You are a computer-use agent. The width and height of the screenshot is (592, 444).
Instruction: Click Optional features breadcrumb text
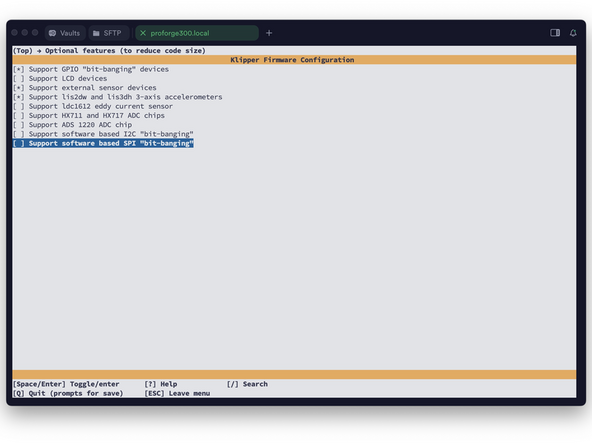pyautogui.click(x=125, y=51)
